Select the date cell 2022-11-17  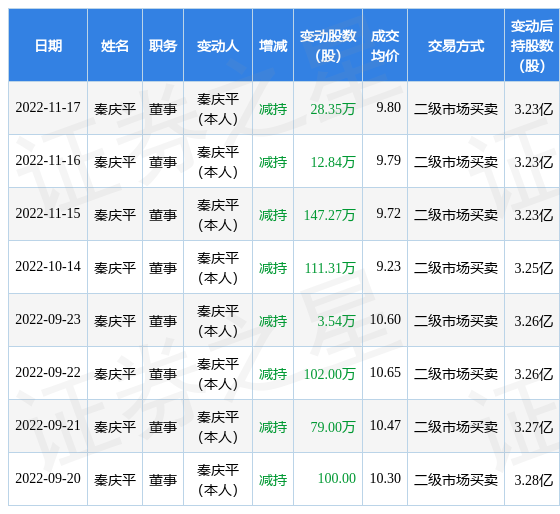tap(48, 108)
